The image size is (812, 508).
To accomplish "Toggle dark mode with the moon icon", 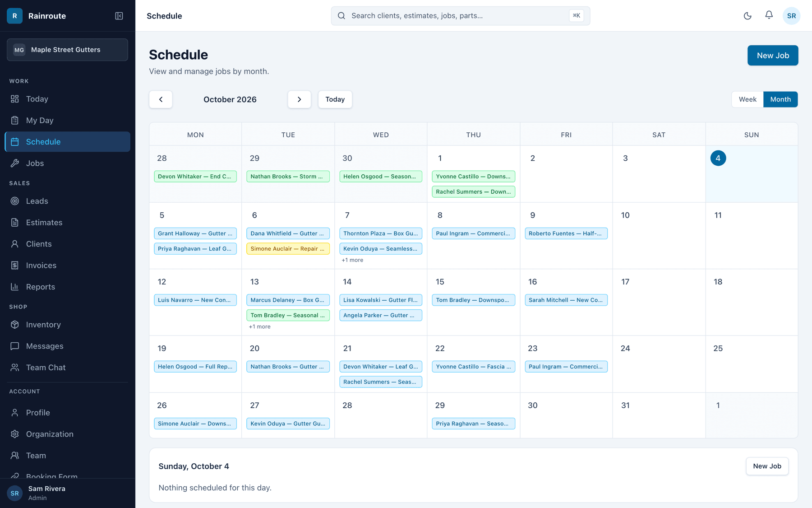I will pyautogui.click(x=747, y=16).
